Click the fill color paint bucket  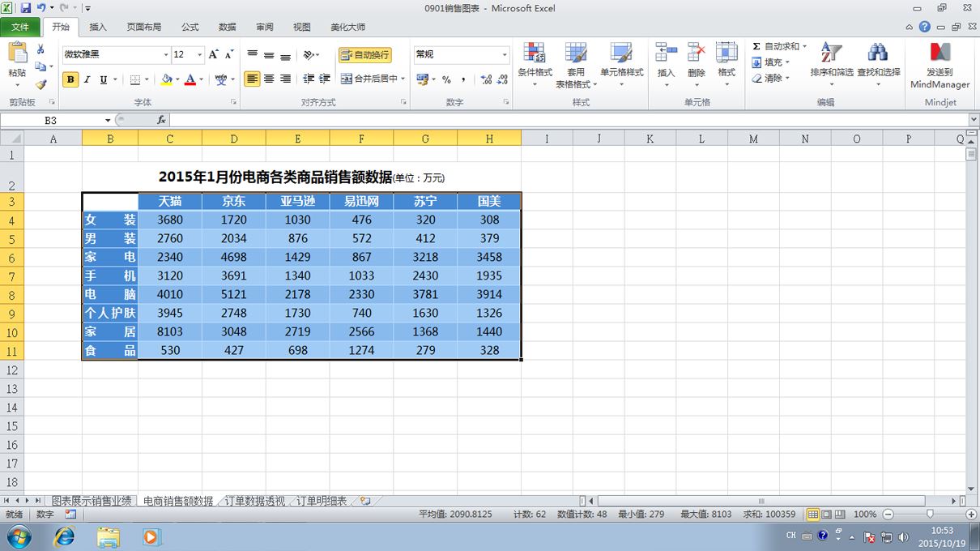[x=166, y=79]
